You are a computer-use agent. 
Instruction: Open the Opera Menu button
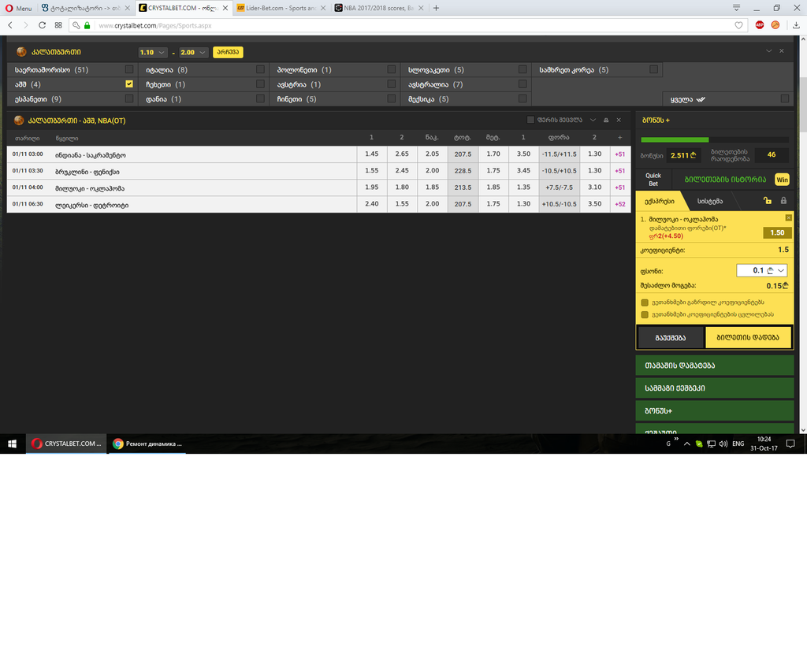coord(18,8)
